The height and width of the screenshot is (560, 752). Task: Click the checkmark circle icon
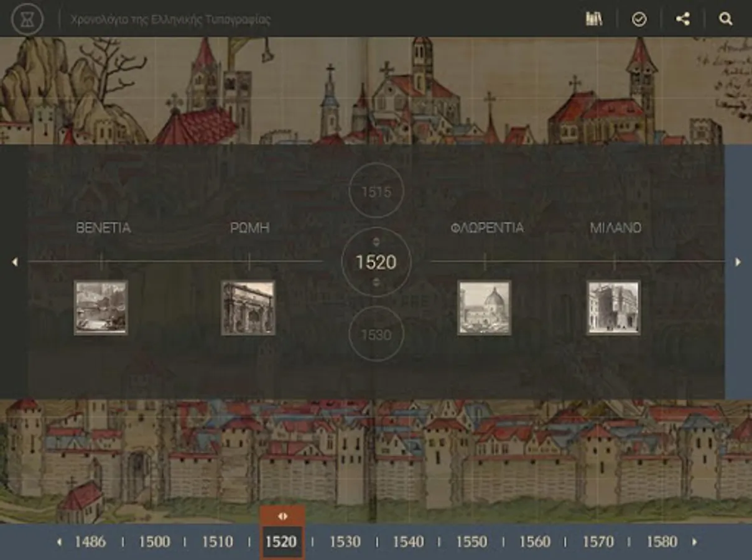coord(639,19)
